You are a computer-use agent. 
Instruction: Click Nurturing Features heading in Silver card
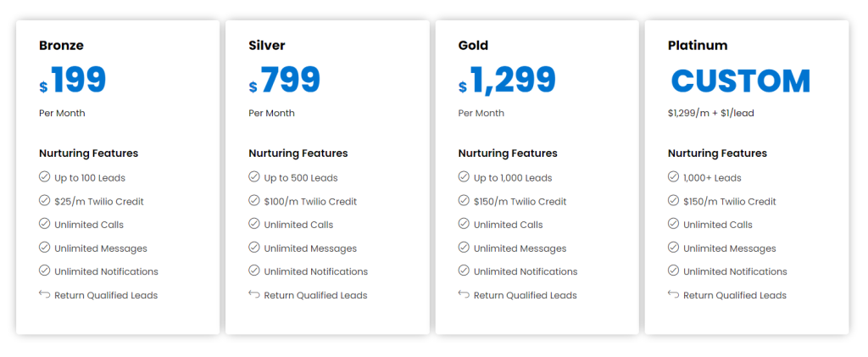(298, 153)
